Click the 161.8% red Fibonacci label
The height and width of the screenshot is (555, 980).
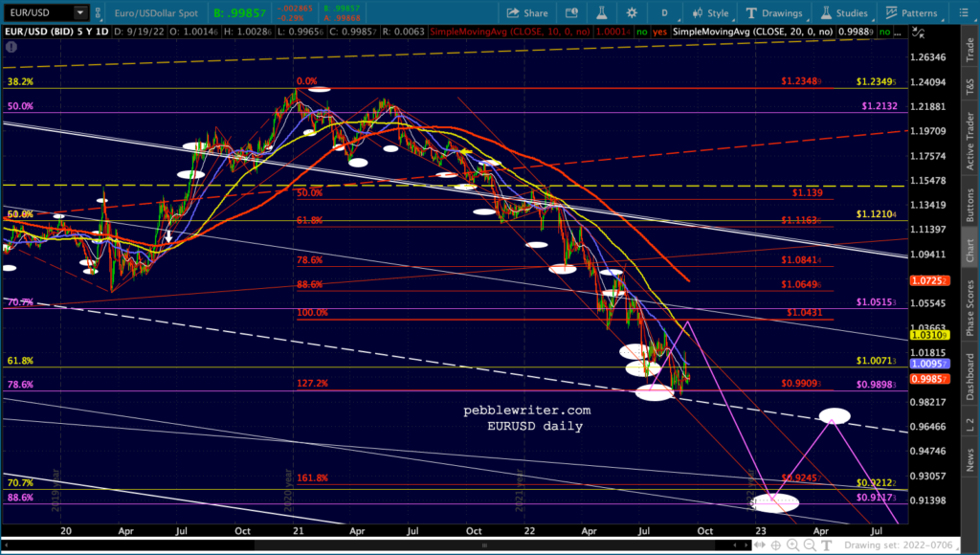313,477
